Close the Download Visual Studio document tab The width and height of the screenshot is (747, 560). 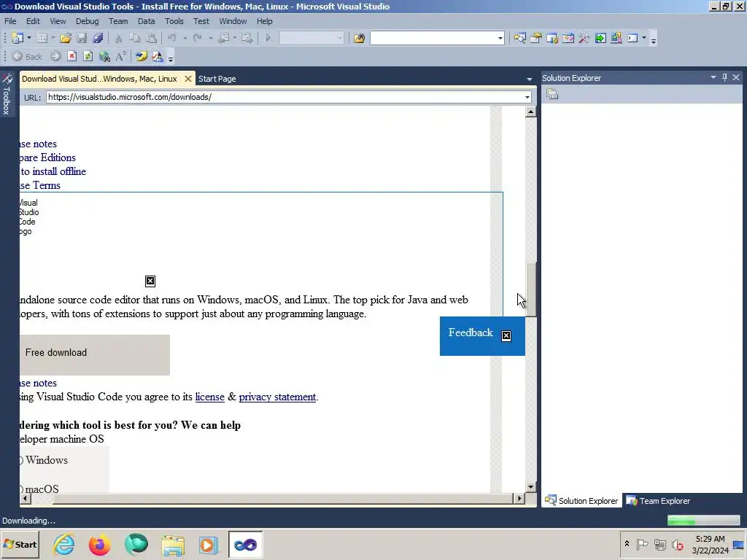click(x=188, y=79)
